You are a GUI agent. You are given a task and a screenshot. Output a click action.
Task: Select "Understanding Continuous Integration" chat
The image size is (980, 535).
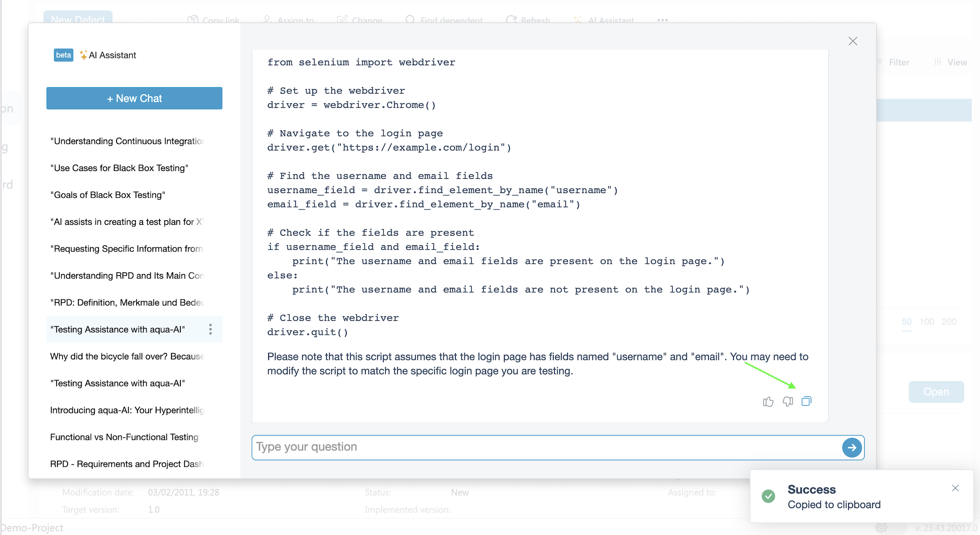tap(127, 141)
